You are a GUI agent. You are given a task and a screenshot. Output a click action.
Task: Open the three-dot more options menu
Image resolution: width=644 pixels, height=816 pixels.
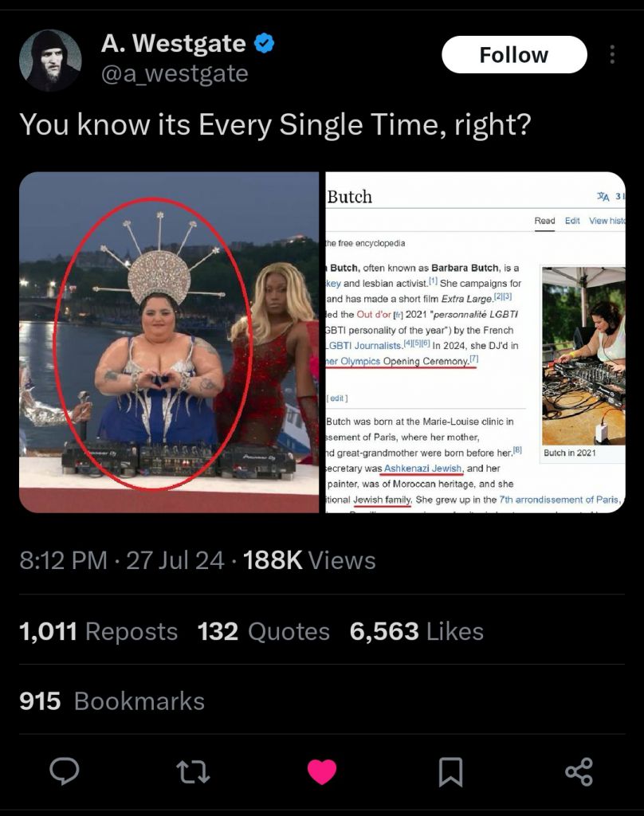coord(612,54)
